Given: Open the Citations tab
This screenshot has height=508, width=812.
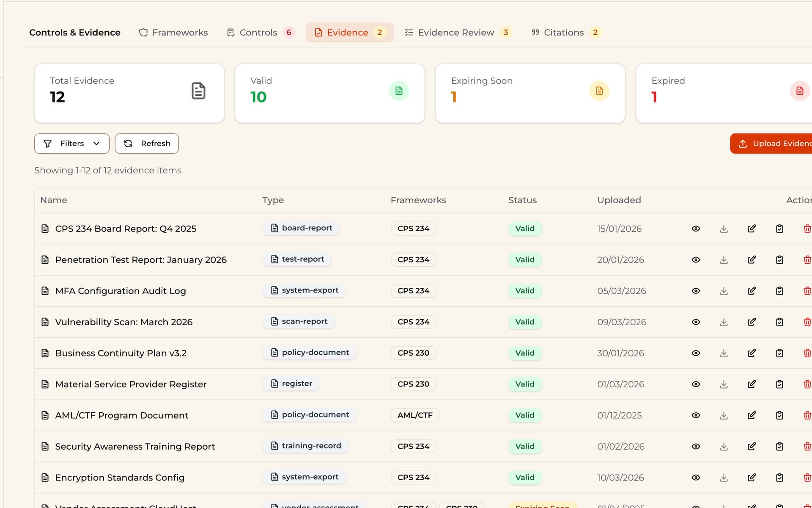Looking at the screenshot, I should click(x=566, y=33).
